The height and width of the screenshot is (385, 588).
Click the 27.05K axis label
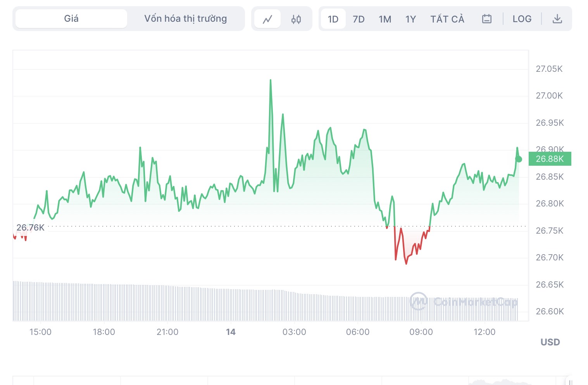(549, 69)
